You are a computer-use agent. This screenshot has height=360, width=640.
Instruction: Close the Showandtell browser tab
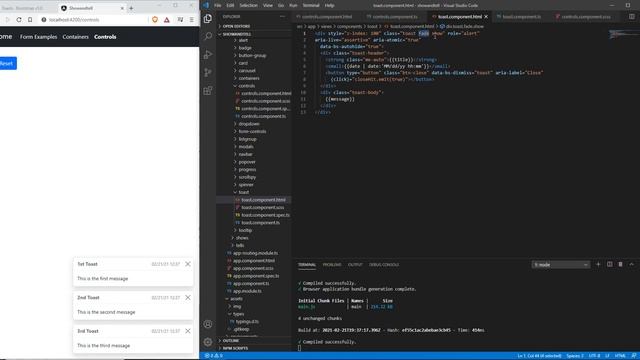(x=122, y=8)
